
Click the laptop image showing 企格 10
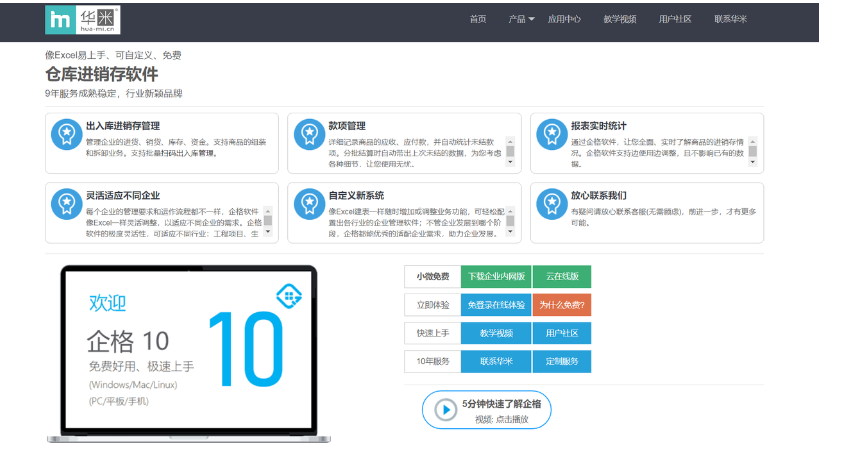182,354
